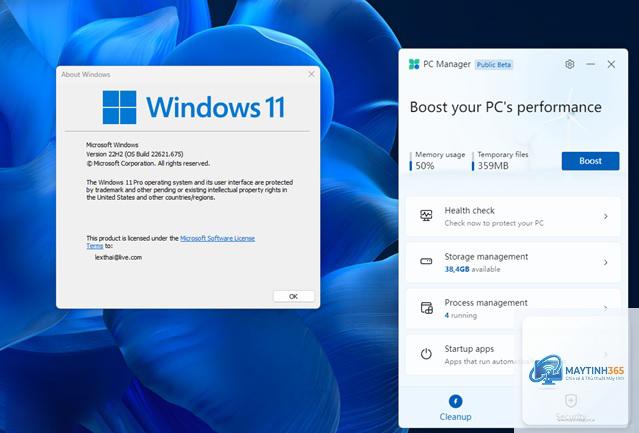This screenshot has height=433, width=639.
Task: Click the Startup apps power icon
Action: (426, 354)
